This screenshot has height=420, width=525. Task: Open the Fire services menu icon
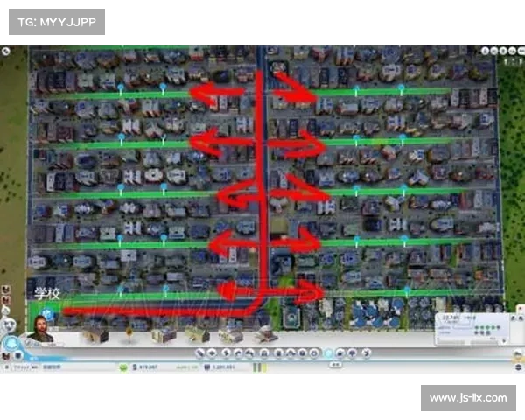pos(290,353)
